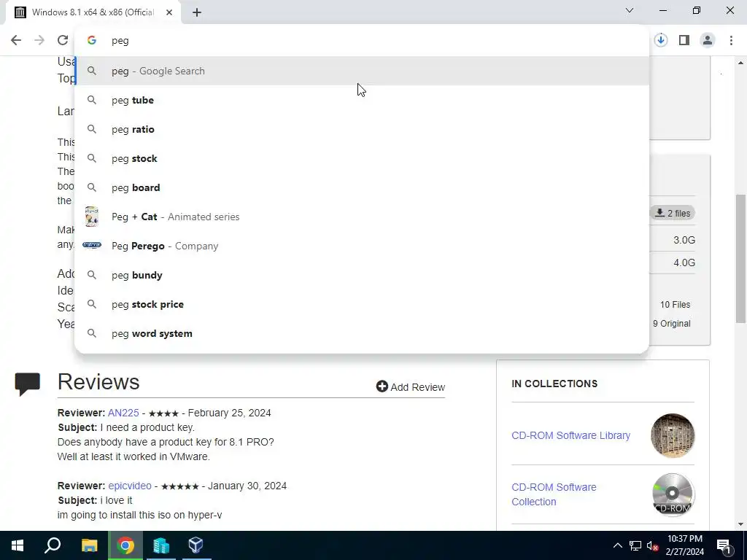Show hidden system tray icons
The image size is (747, 560).
pos(617,545)
